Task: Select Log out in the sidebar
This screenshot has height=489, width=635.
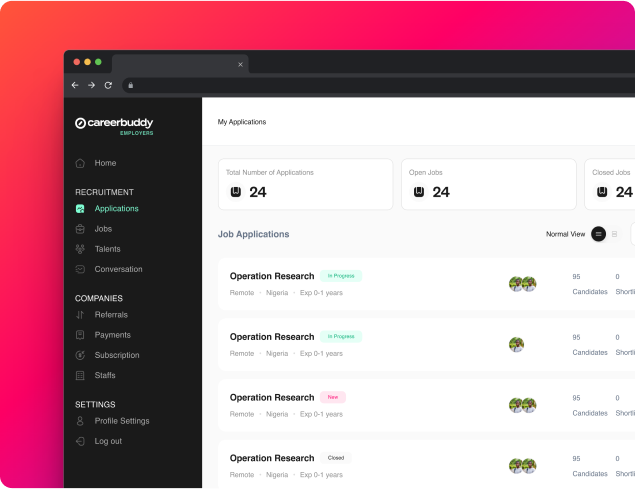Action: coord(108,441)
